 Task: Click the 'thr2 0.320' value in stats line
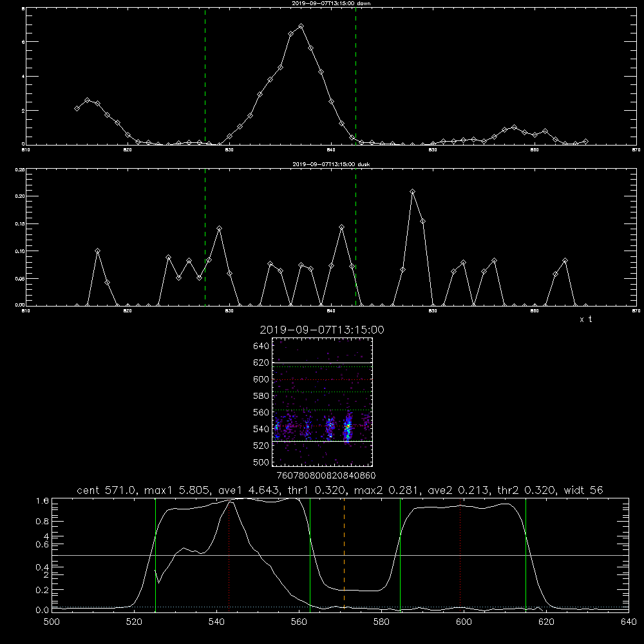pos(527,490)
